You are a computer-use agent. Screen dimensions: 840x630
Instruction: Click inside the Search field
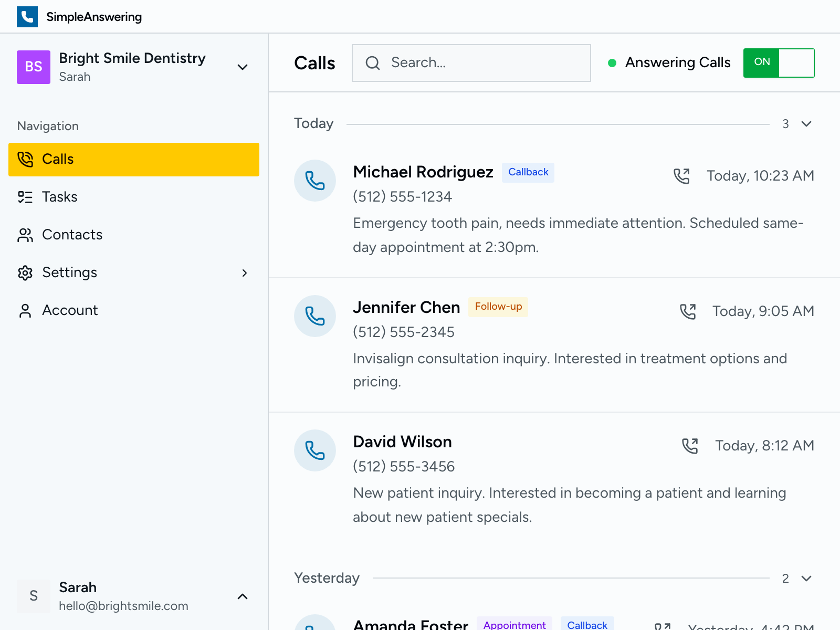pos(467,62)
